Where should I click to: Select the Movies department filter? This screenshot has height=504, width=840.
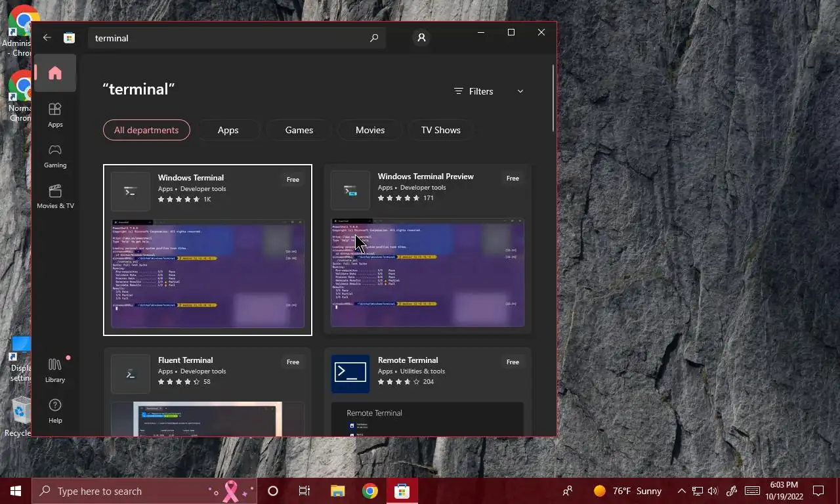tap(370, 130)
